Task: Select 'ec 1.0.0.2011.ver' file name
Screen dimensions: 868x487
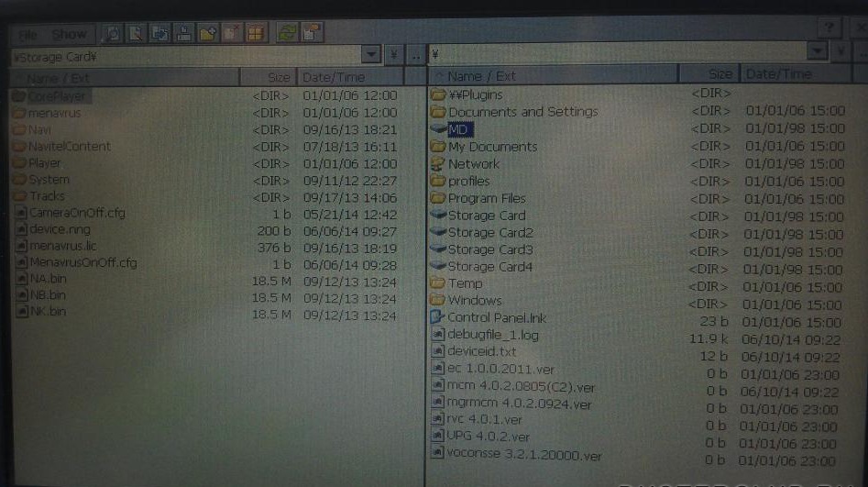Action: point(500,369)
